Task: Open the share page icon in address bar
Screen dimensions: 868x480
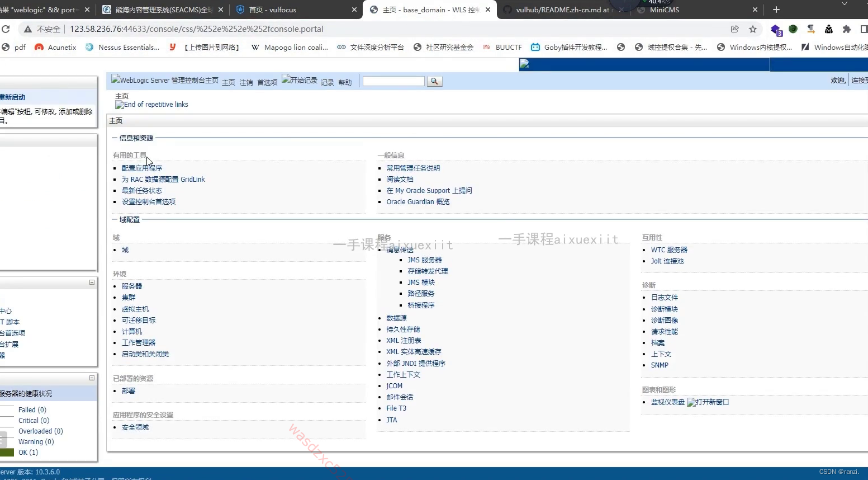Action: click(734, 29)
